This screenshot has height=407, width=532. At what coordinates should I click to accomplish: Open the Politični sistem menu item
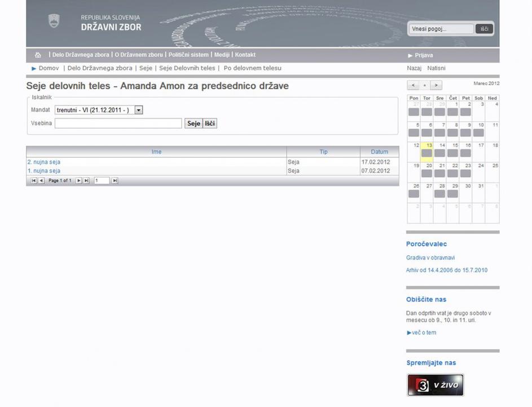[x=188, y=55]
